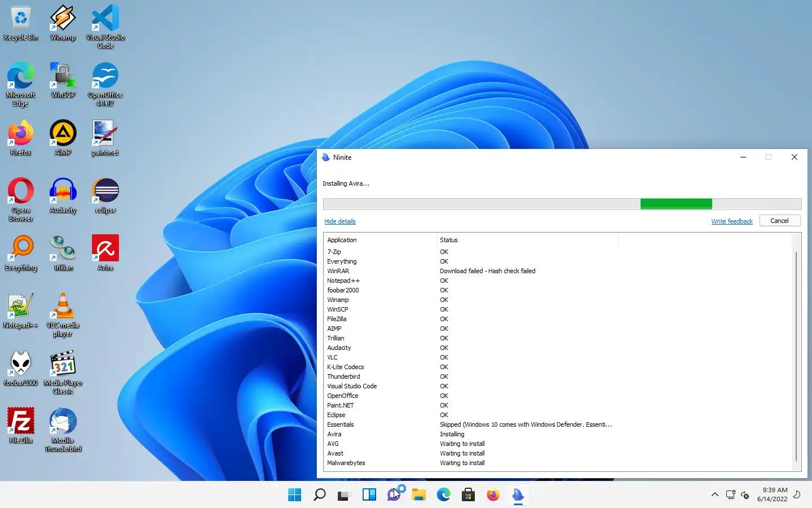Select the Thunderbird list row
The image size is (812, 508).
(558, 376)
